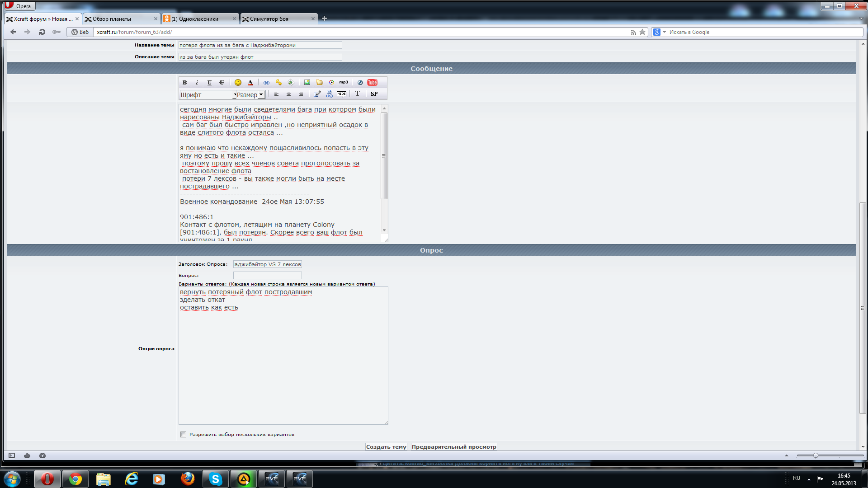Viewport: 868px width, 488px height.
Task: Click the RSS feed icon in address bar
Action: click(633, 32)
